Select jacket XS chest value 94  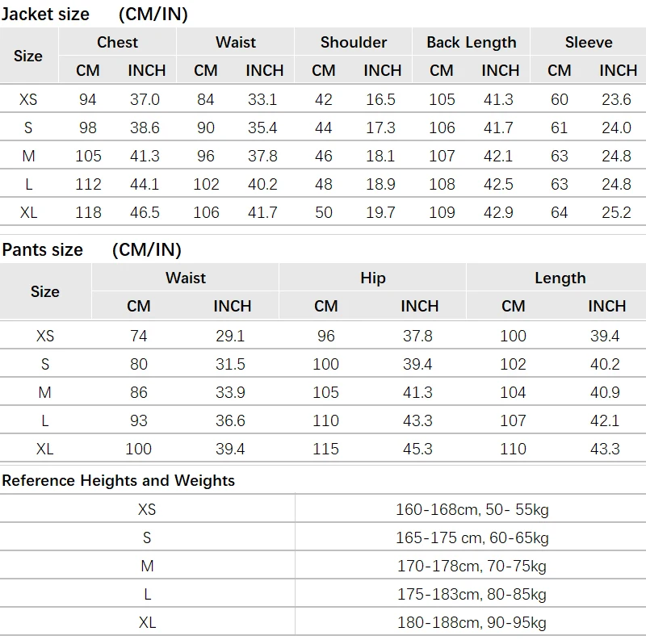(x=88, y=99)
